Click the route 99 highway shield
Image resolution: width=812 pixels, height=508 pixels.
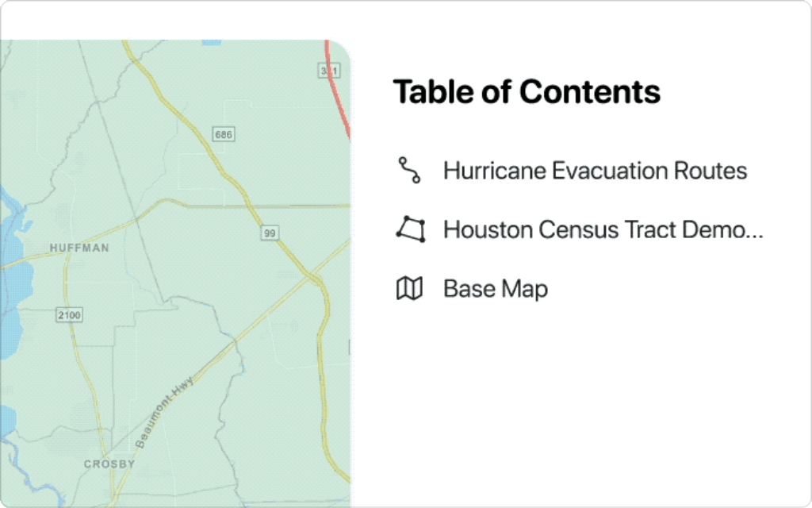270,233
